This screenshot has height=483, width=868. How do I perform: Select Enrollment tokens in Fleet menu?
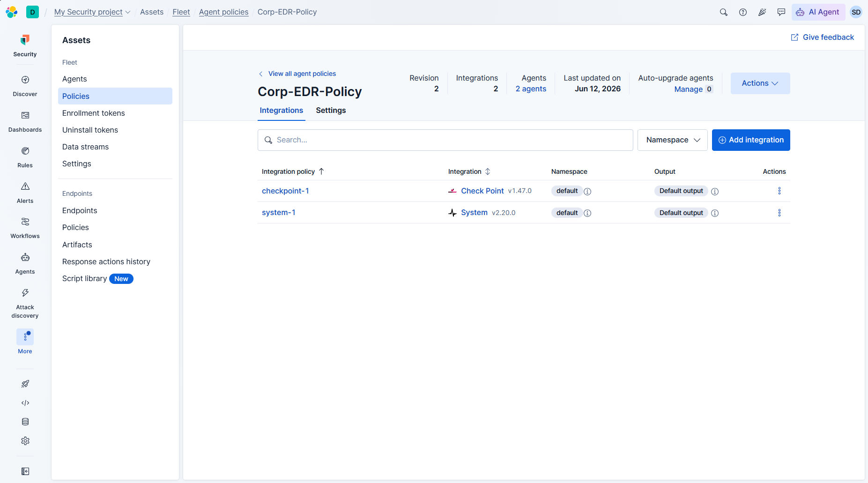[x=94, y=113]
